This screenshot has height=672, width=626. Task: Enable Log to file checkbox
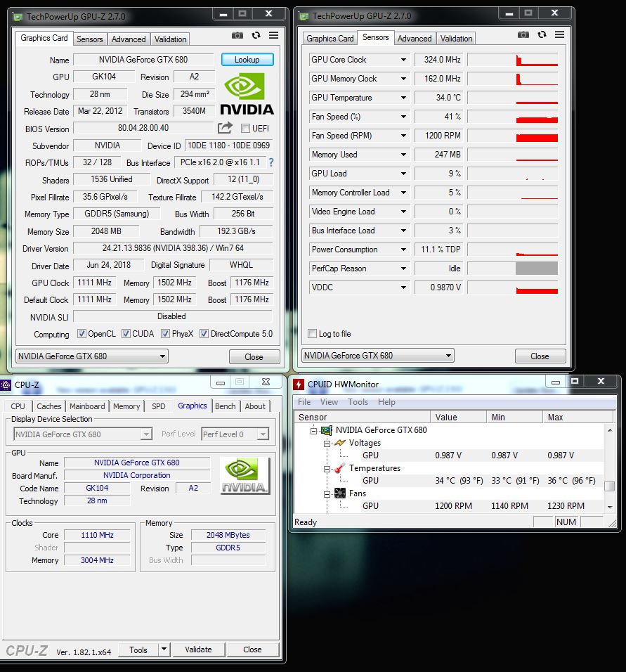click(x=313, y=333)
